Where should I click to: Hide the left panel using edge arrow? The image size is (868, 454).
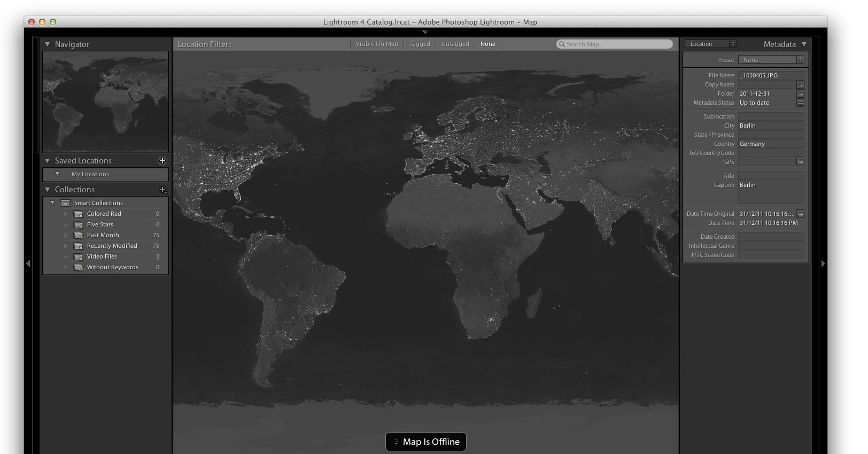coord(28,263)
